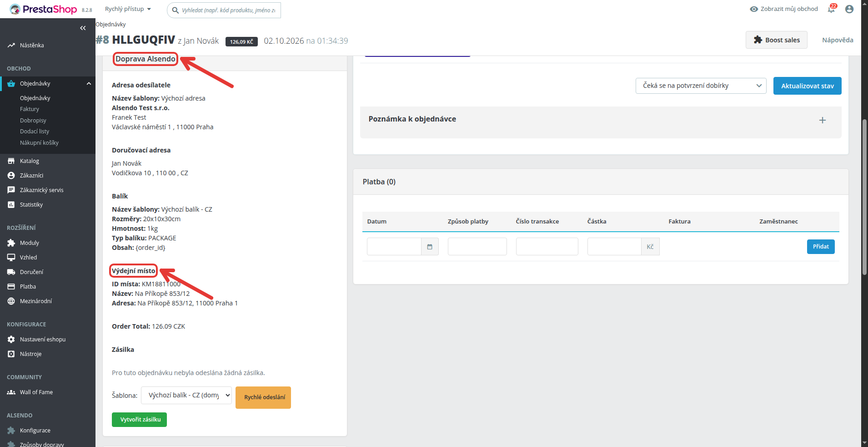Open Dobropisy submenu item
The image size is (868, 447).
pos(33,121)
